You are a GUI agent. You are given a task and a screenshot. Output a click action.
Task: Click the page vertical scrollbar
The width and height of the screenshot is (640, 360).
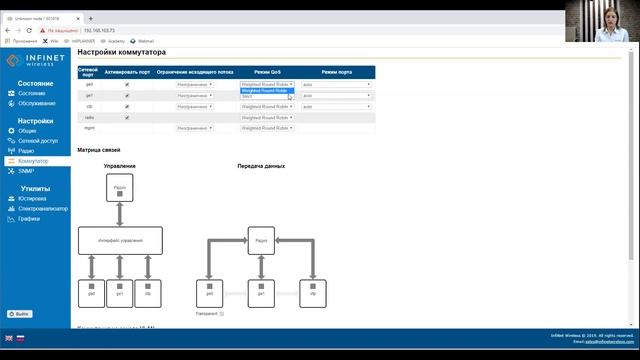pyautogui.click(x=631, y=155)
